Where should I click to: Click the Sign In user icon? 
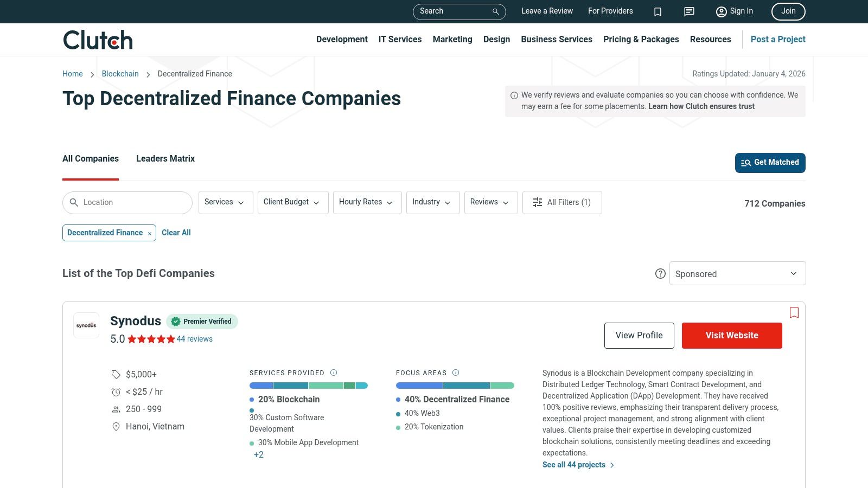click(721, 11)
